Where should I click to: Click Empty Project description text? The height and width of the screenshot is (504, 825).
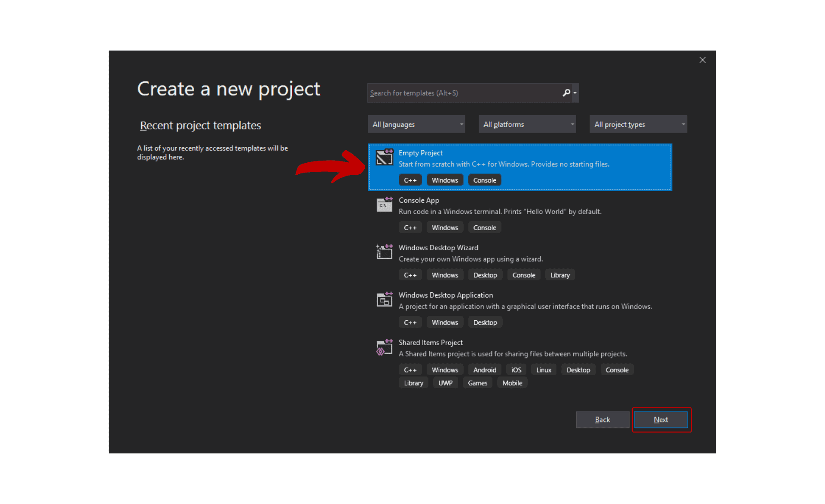tap(504, 164)
